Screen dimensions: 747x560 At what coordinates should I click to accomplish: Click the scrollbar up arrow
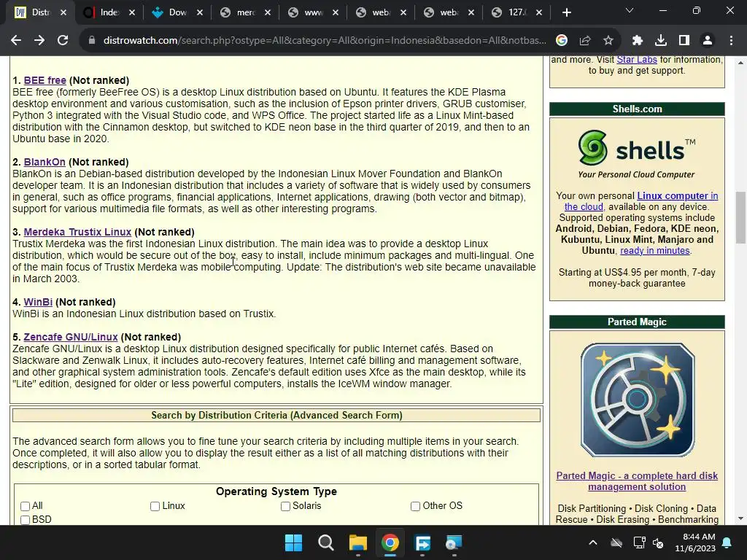tap(740, 63)
